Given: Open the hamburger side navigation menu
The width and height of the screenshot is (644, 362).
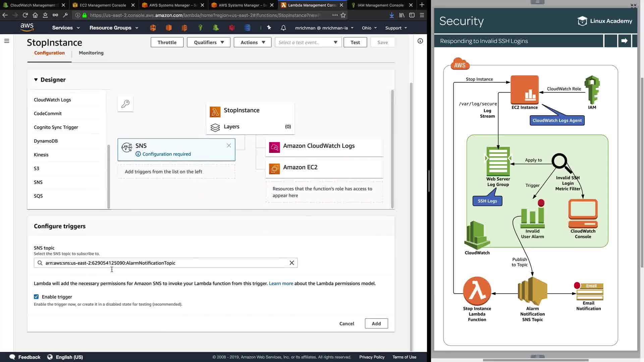Looking at the screenshot, I should [7, 41].
